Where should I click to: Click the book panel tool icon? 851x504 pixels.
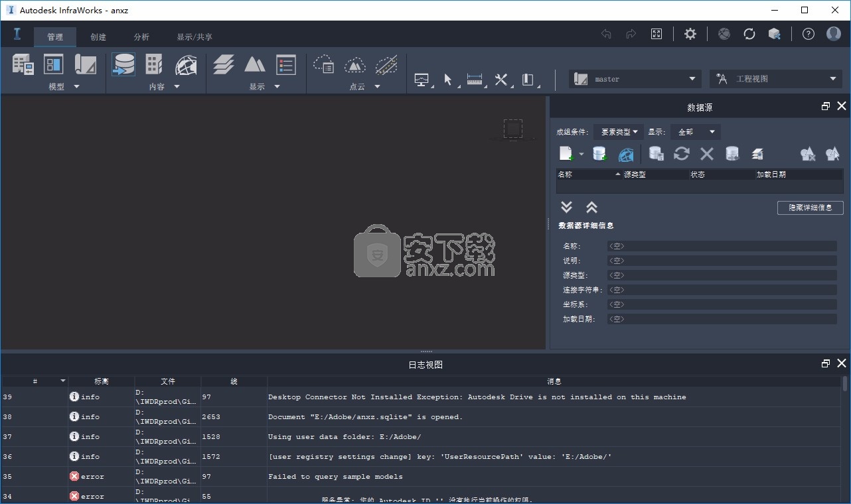[528, 80]
